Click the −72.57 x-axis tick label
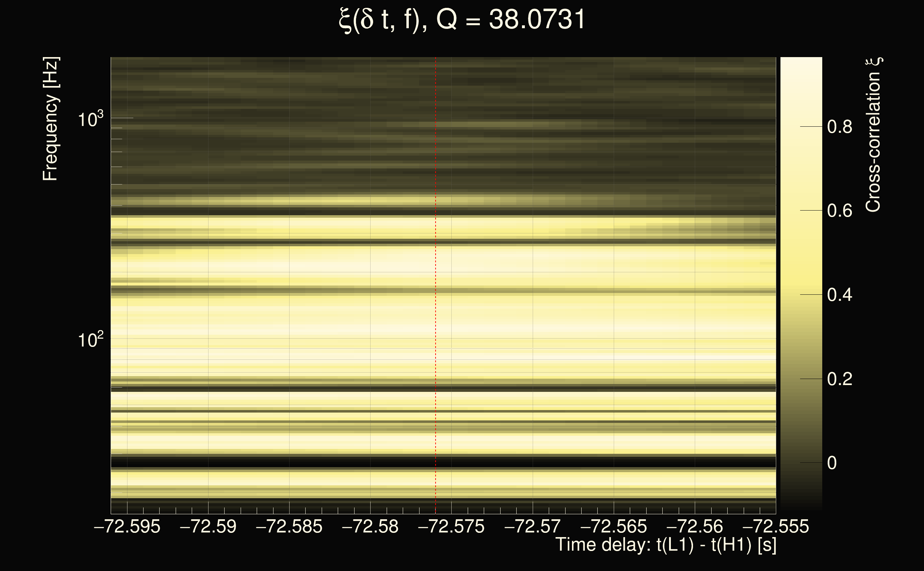The height and width of the screenshot is (571, 924). coord(533,526)
